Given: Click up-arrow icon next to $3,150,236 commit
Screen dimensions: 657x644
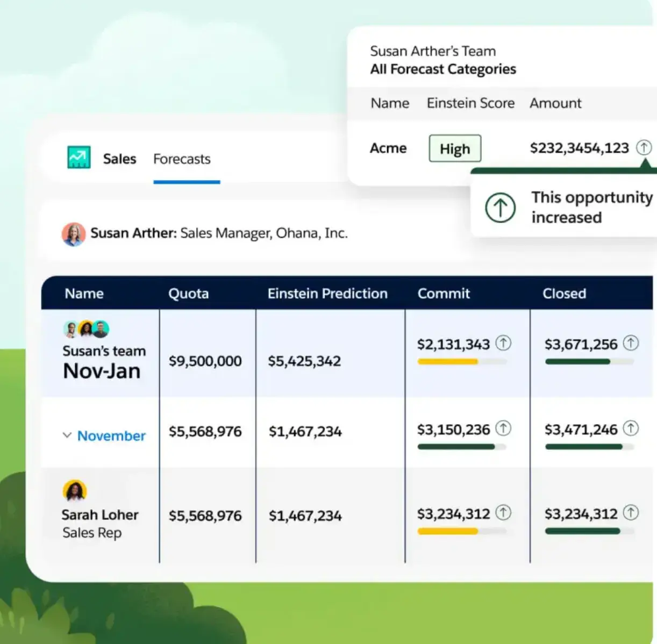Looking at the screenshot, I should [503, 428].
